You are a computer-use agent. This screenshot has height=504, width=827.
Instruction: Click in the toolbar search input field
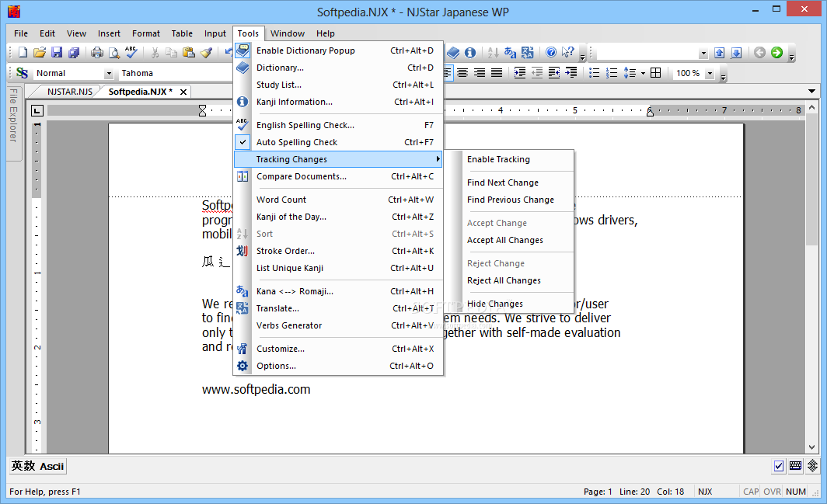coord(647,53)
